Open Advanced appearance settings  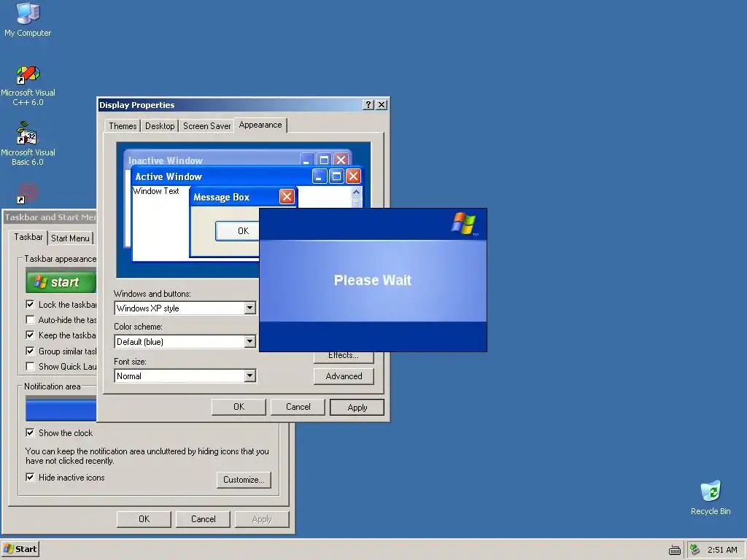point(344,376)
